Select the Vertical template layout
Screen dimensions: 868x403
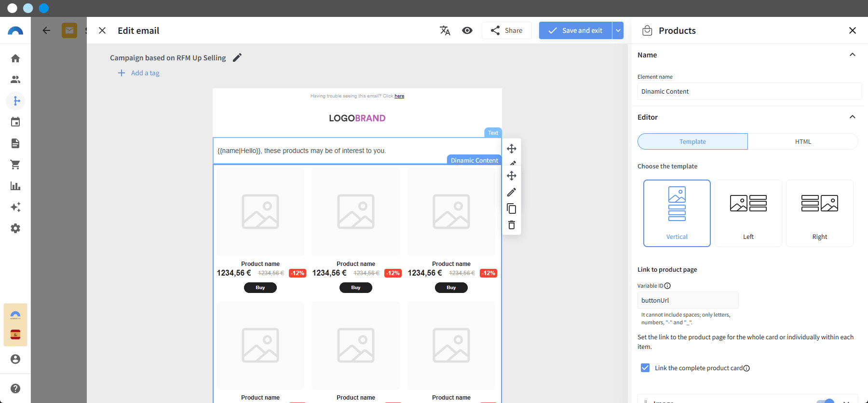tap(677, 213)
